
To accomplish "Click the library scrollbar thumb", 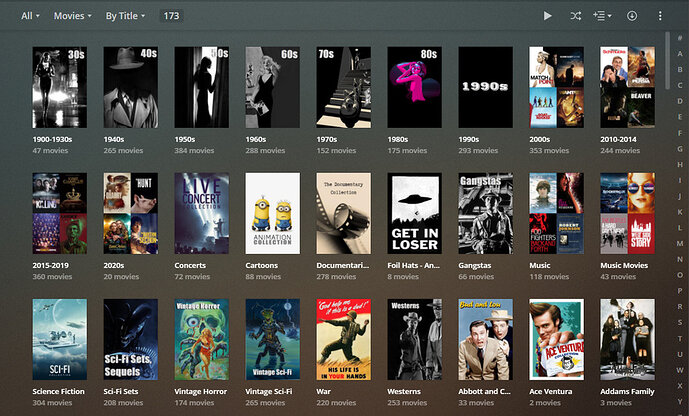I will coord(668,60).
